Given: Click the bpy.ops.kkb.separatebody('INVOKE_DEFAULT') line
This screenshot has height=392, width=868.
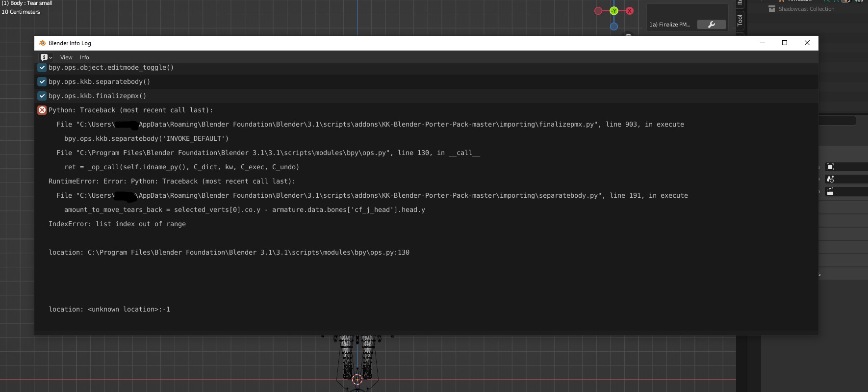Looking at the screenshot, I should click(x=146, y=139).
